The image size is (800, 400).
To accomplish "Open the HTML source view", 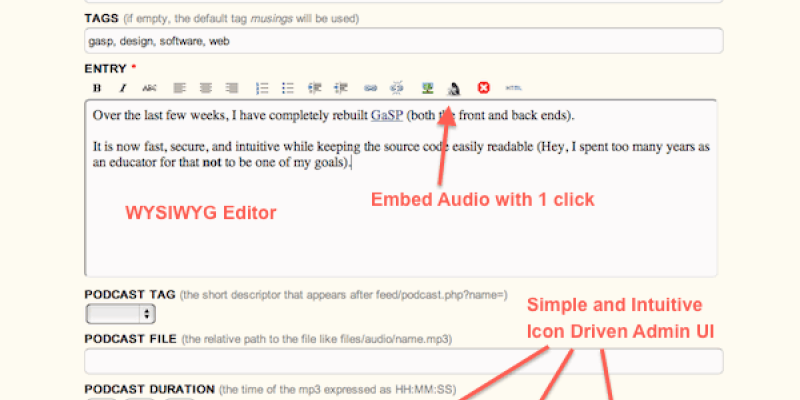I will point(514,88).
